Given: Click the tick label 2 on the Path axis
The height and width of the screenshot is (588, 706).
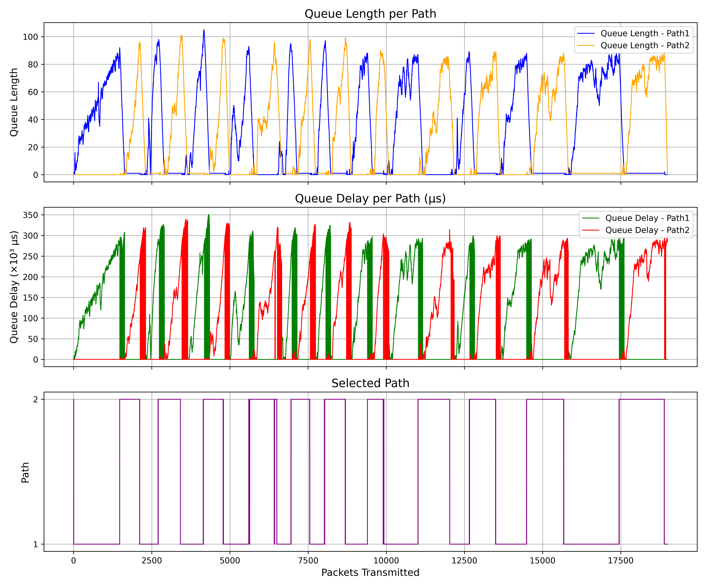Looking at the screenshot, I should click(36, 400).
